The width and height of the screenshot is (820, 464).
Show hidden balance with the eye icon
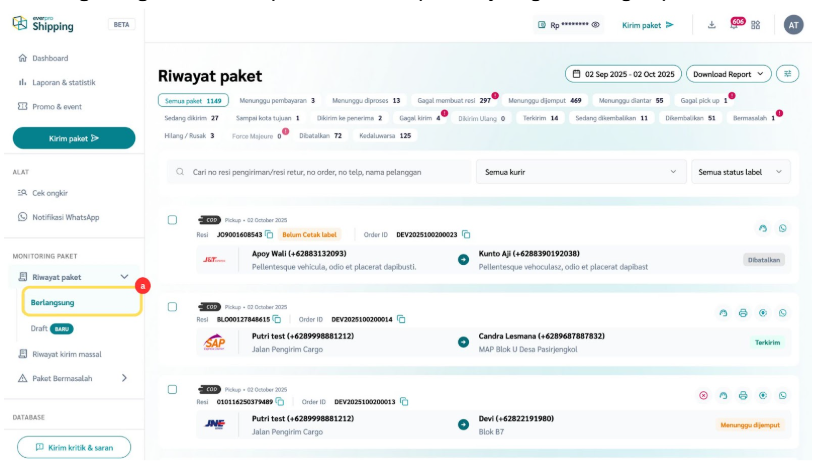coord(596,25)
